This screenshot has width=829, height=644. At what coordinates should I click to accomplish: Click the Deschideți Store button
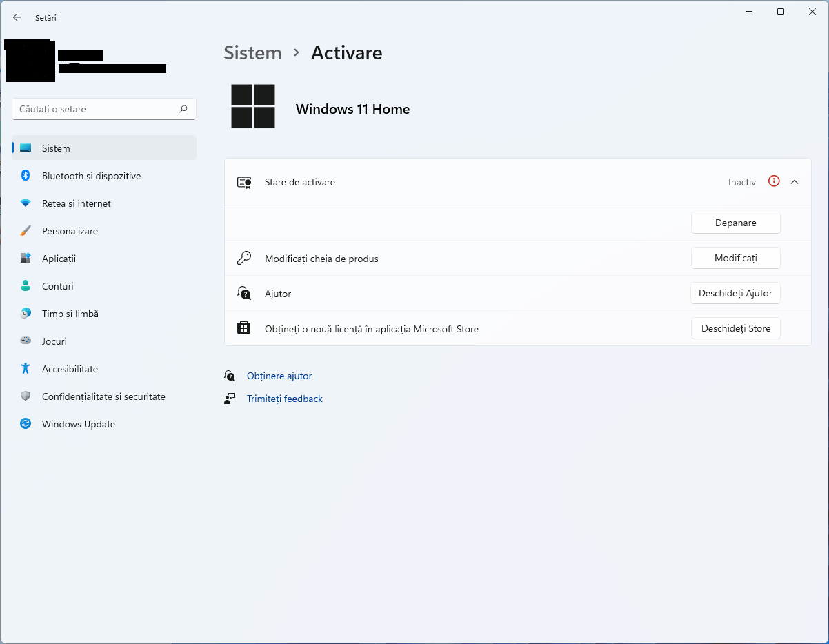(736, 328)
